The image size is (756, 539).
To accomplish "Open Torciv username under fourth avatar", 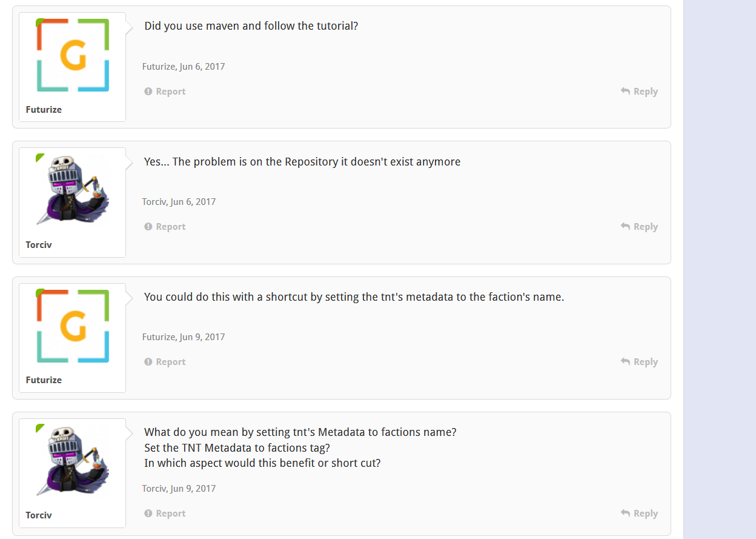I will tap(39, 515).
